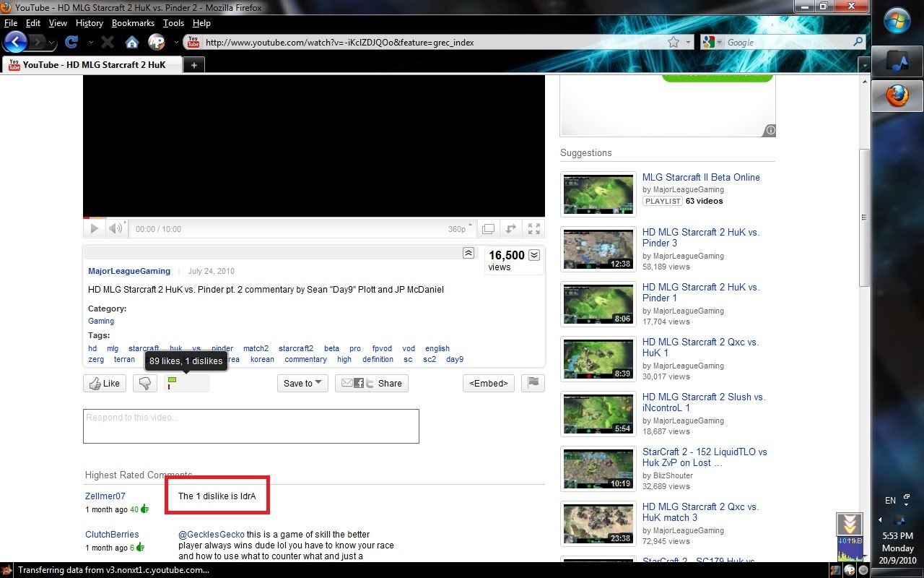Open the Help menu
The width and height of the screenshot is (924, 578).
point(201,23)
